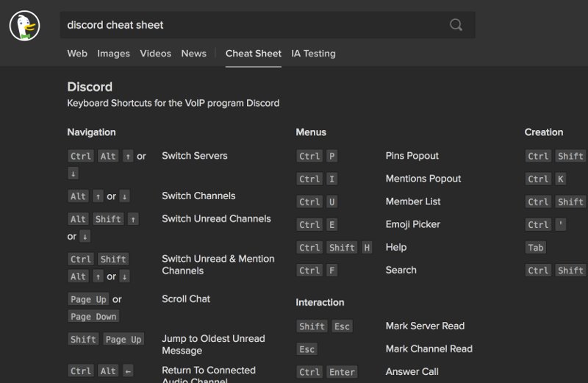Screen dimensions: 588x383
Task: Click the 'K' key in Creation column
Action: point(561,179)
